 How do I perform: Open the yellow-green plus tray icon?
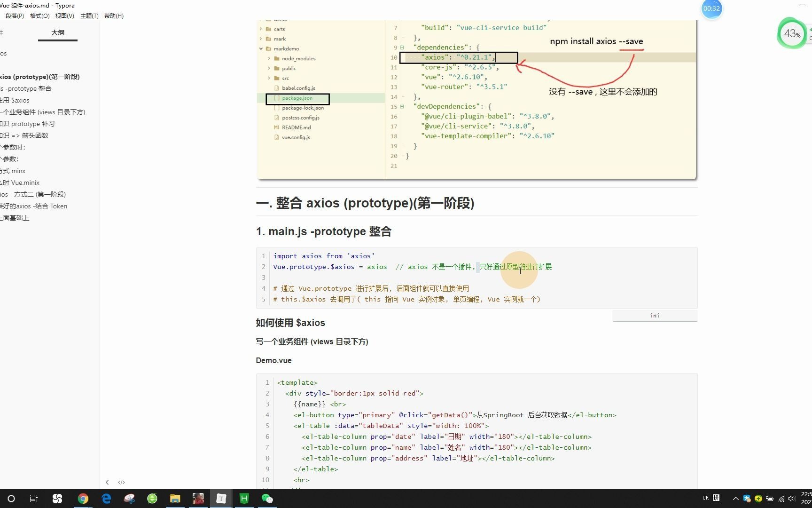[x=758, y=499]
